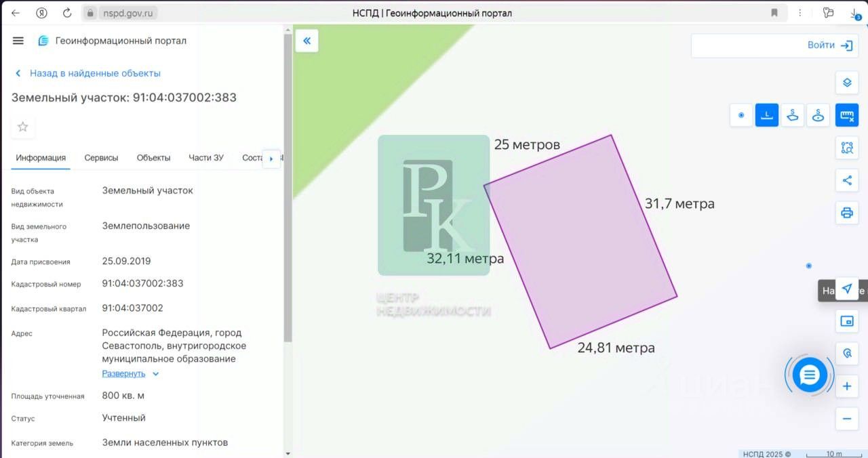Open the hamburger menu in the portal header

click(18, 41)
